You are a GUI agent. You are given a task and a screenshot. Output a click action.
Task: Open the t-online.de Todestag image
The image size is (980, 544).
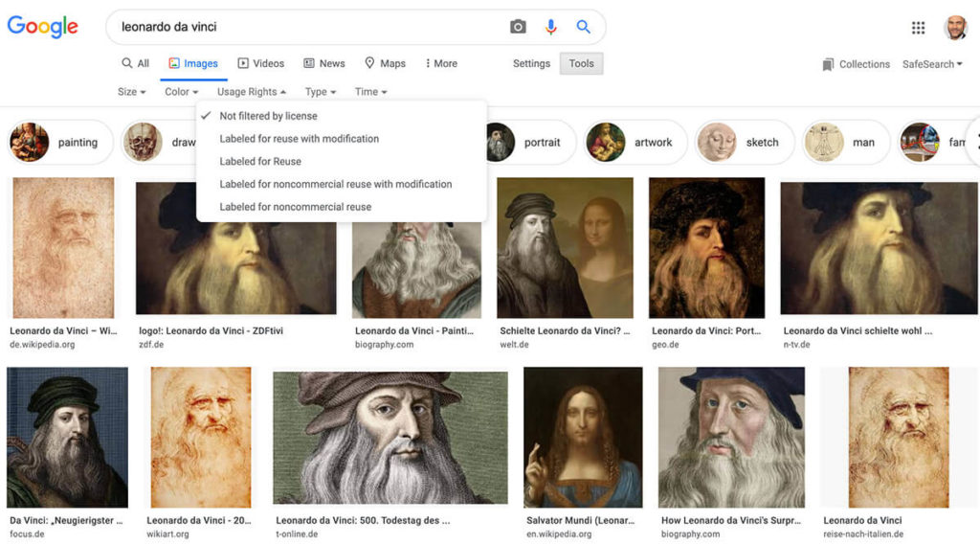(x=390, y=438)
